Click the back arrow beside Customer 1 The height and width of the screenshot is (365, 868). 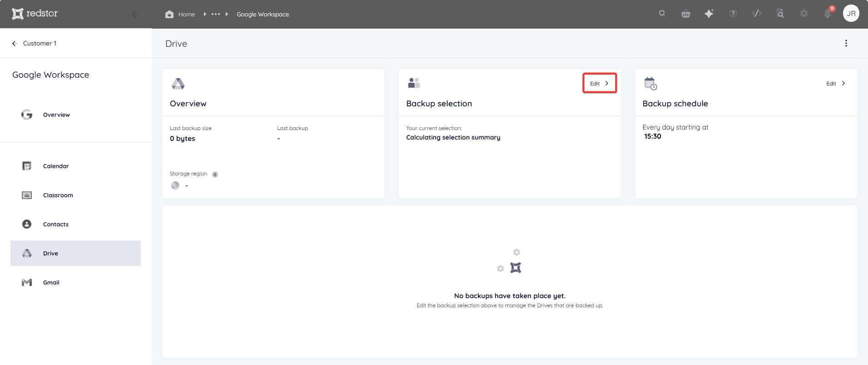(x=15, y=43)
